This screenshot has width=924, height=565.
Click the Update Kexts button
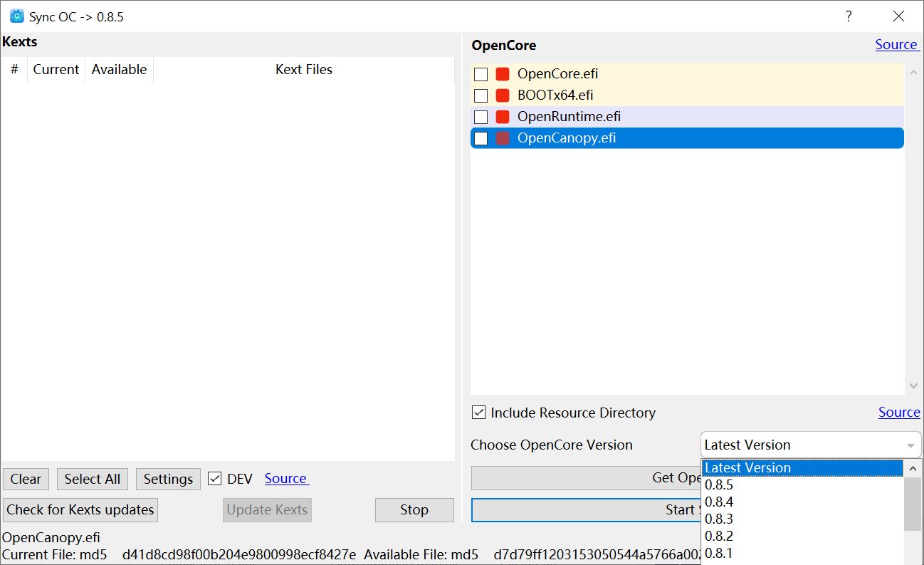(267, 510)
